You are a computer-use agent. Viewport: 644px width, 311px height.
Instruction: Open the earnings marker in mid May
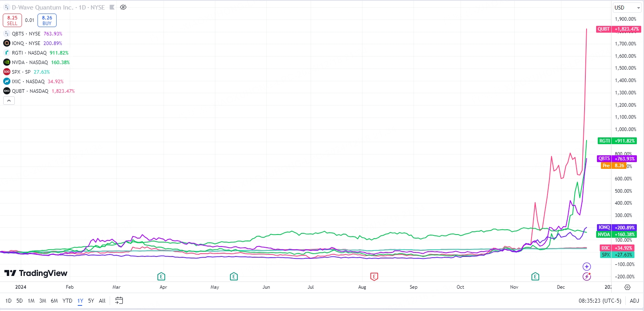pos(234,276)
